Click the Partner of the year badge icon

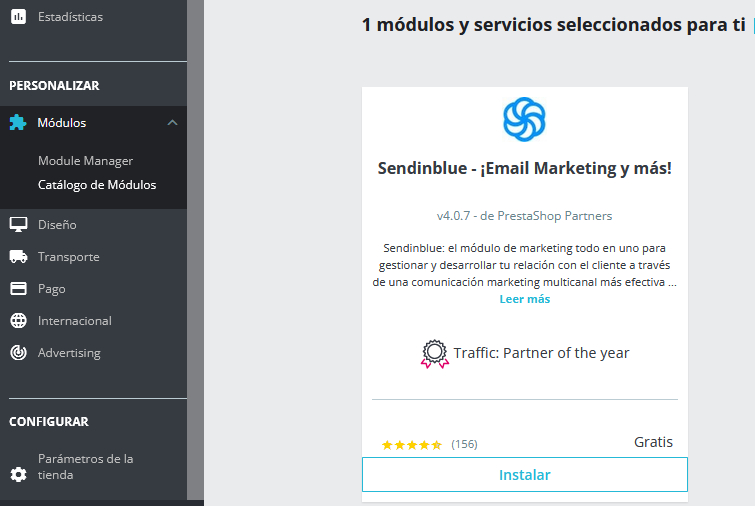(x=435, y=354)
